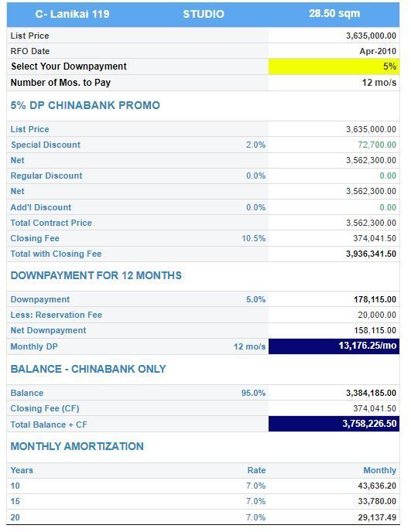This screenshot has height=532, width=411.
Task: Click the dark blue 3,758,226.50 total balance cell
Action: point(334,424)
